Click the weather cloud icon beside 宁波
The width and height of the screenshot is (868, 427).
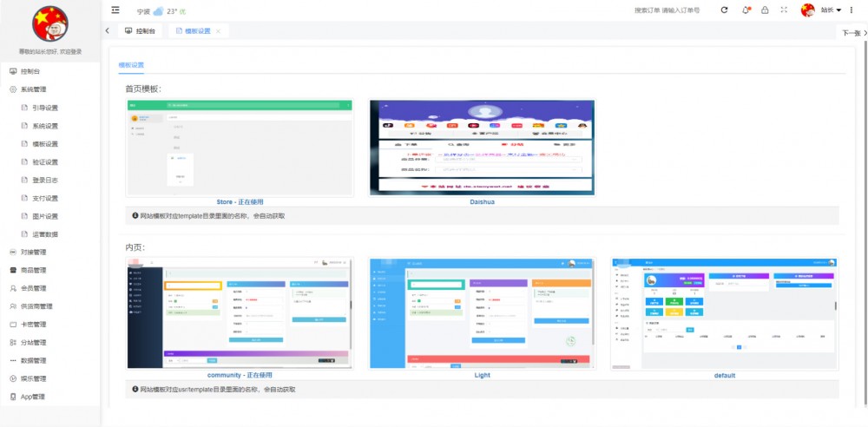pyautogui.click(x=158, y=12)
